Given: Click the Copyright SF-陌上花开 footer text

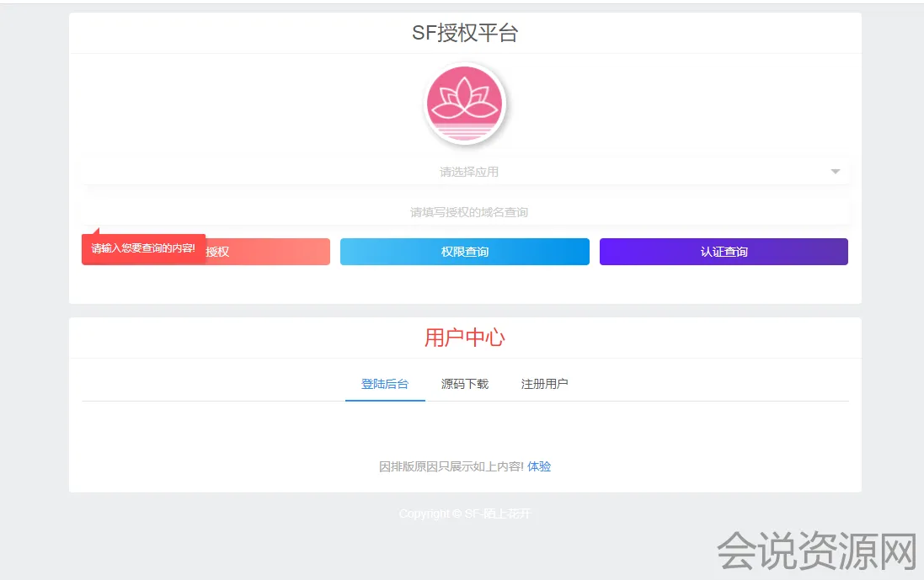Looking at the screenshot, I should pyautogui.click(x=465, y=513).
